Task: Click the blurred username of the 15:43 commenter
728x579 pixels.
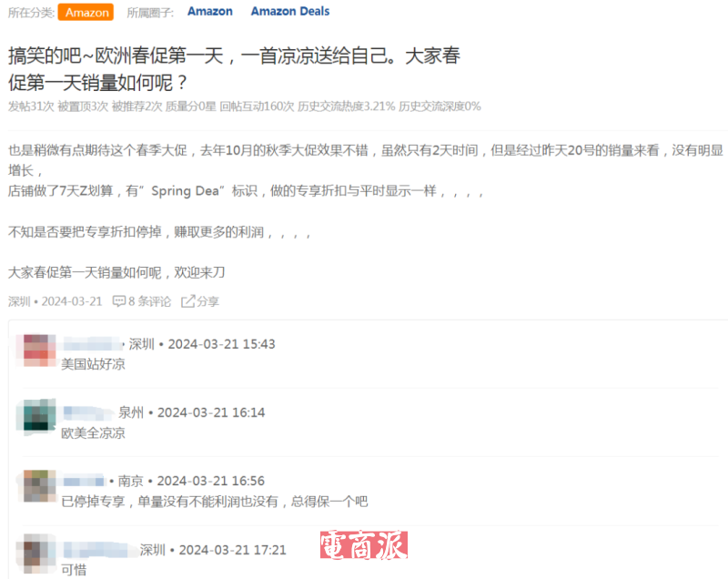Action: point(91,344)
